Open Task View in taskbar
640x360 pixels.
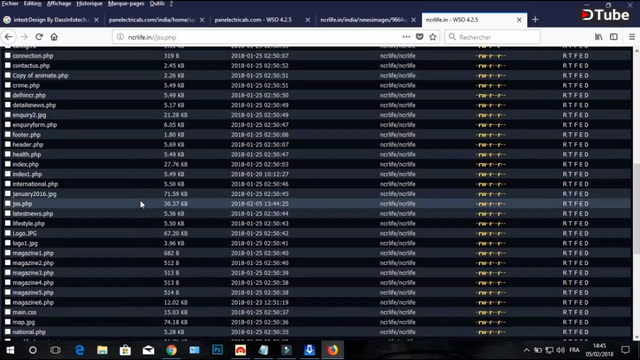pyautogui.click(x=56, y=350)
